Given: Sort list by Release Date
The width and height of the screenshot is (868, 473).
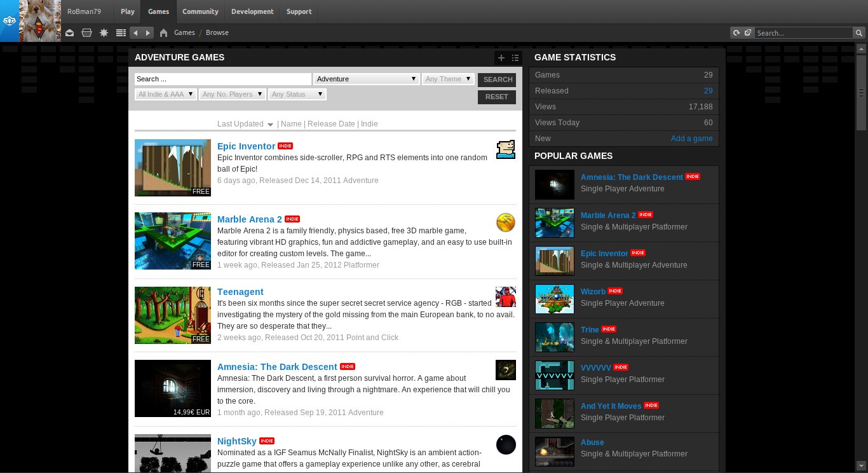Looking at the screenshot, I should 331,124.
